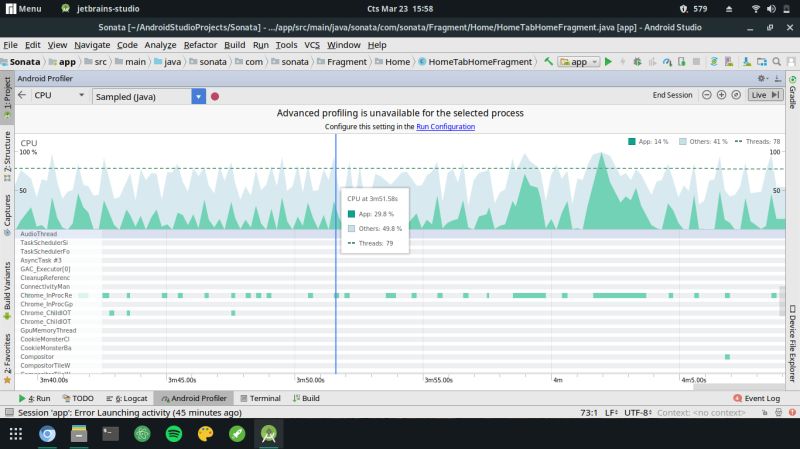
Task: Open the app run configuration dropdown
Action: [579, 62]
